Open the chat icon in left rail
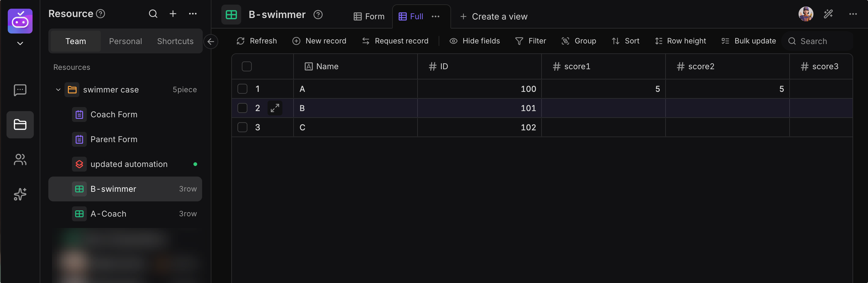This screenshot has height=283, width=868. coord(20,90)
